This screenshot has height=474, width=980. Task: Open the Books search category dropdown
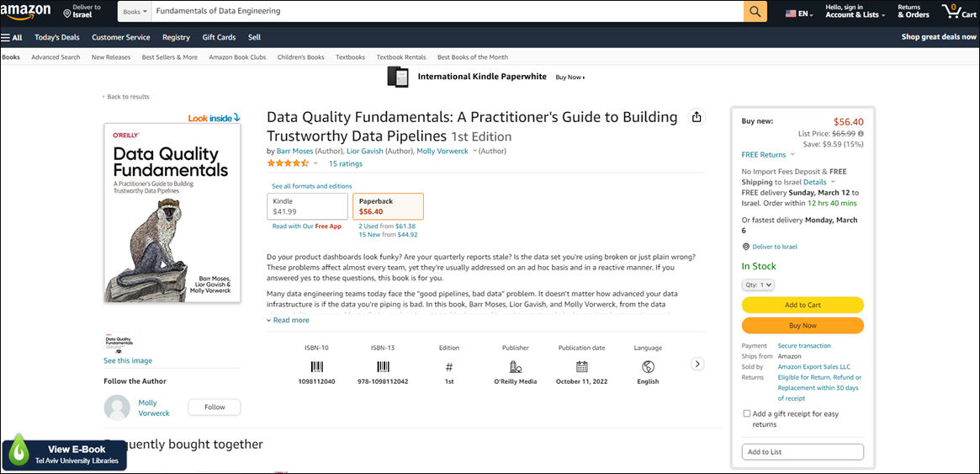click(135, 12)
